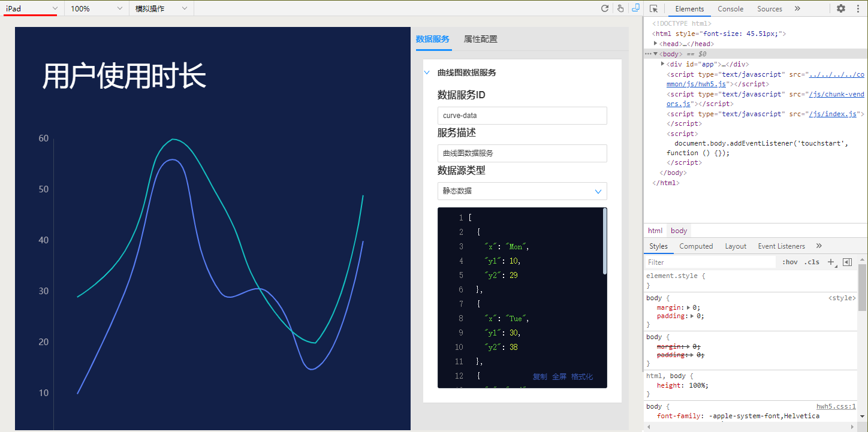Click the styles pane vertical scrollbar thumb
The height and width of the screenshot is (432, 868).
862,287
